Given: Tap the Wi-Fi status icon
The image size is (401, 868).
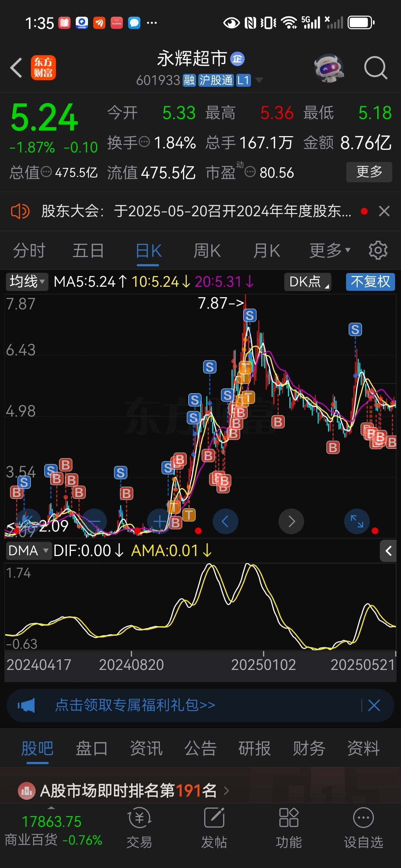Looking at the screenshot, I should click(x=289, y=23).
